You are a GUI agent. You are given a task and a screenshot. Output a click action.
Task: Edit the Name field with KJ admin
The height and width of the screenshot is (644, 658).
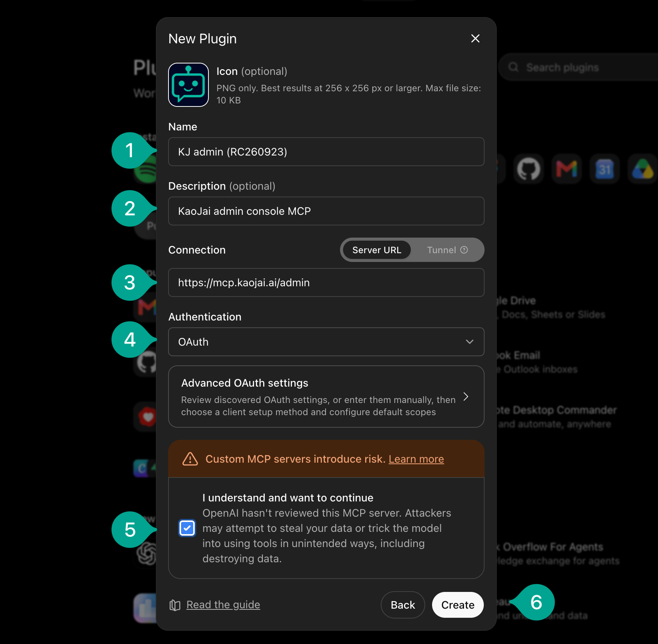point(326,152)
